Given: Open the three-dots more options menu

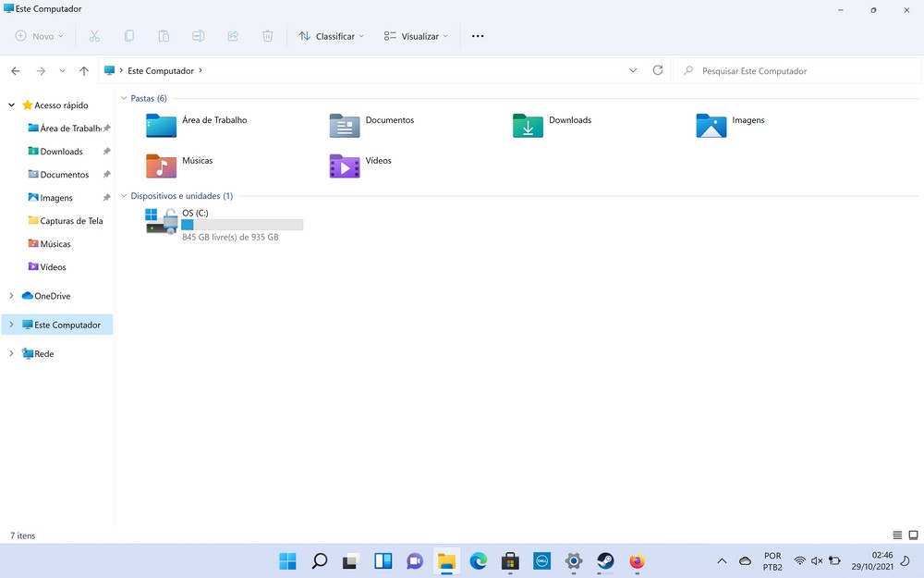Looking at the screenshot, I should [x=478, y=36].
